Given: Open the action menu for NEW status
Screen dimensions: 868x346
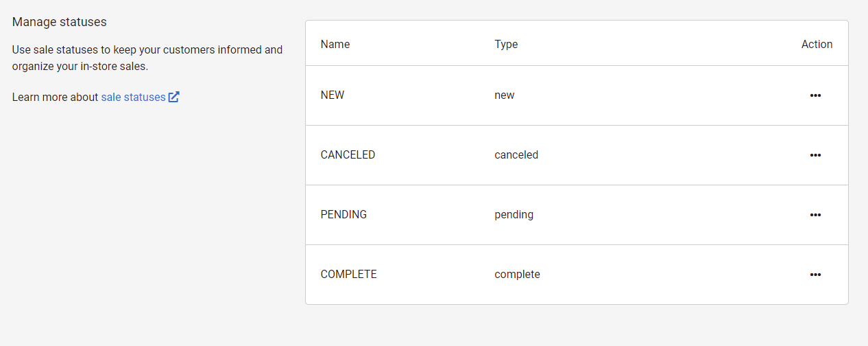Looking at the screenshot, I should pyautogui.click(x=815, y=95).
